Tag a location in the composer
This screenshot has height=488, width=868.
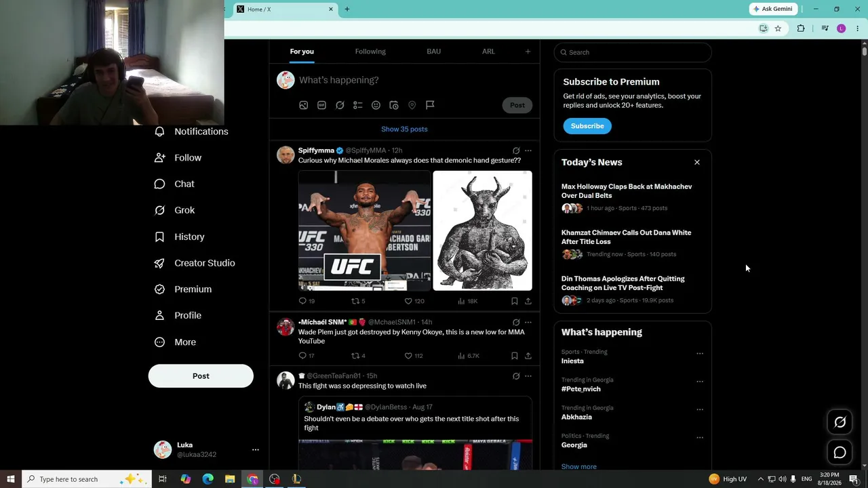point(412,105)
